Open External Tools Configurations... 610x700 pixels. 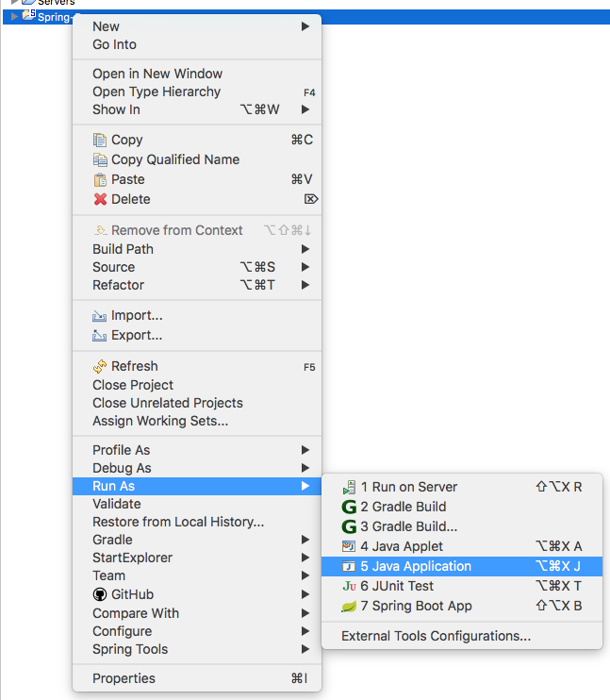click(x=462, y=636)
